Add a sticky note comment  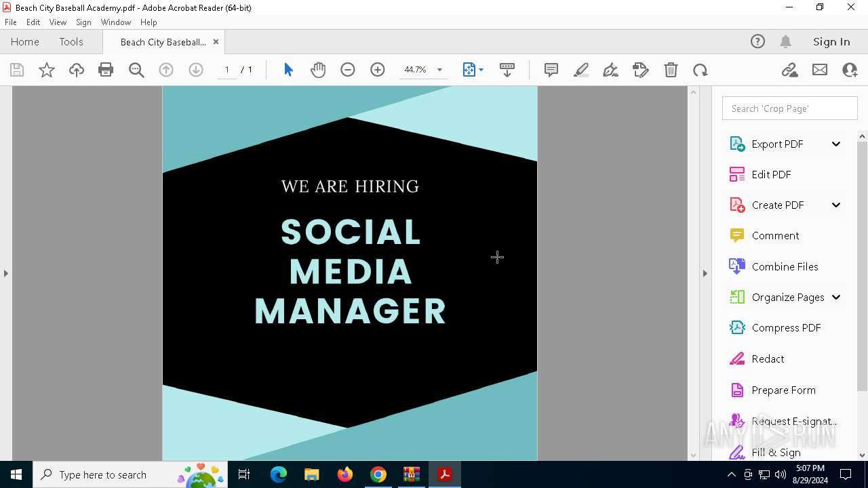pyautogui.click(x=551, y=70)
